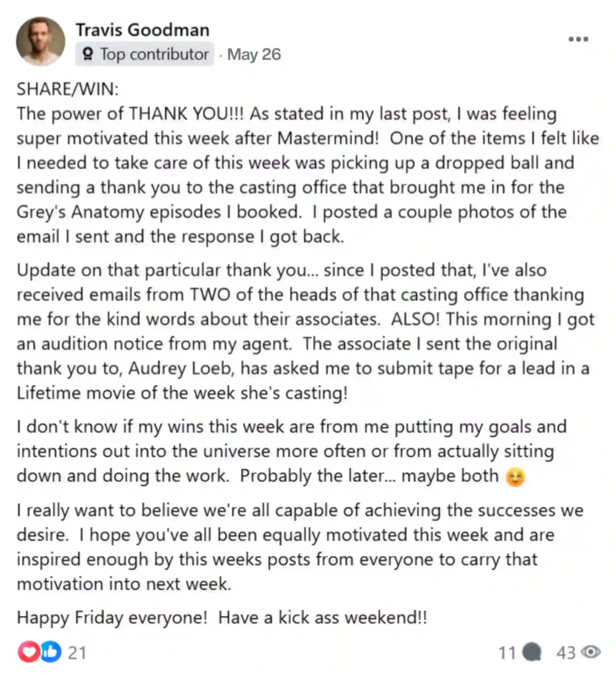Click the comment bubble icon

532,652
